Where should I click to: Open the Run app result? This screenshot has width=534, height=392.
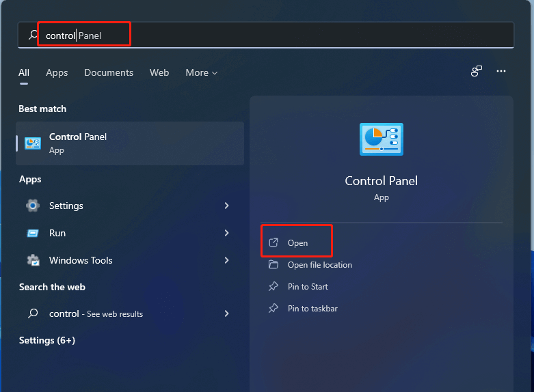[x=130, y=233]
